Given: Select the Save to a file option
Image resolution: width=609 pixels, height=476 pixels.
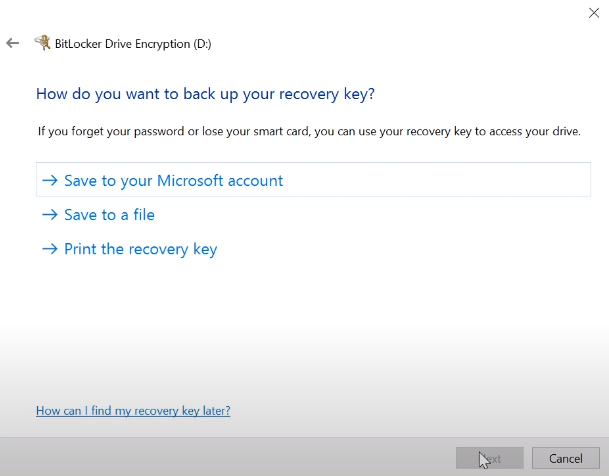Looking at the screenshot, I should (x=109, y=215).
